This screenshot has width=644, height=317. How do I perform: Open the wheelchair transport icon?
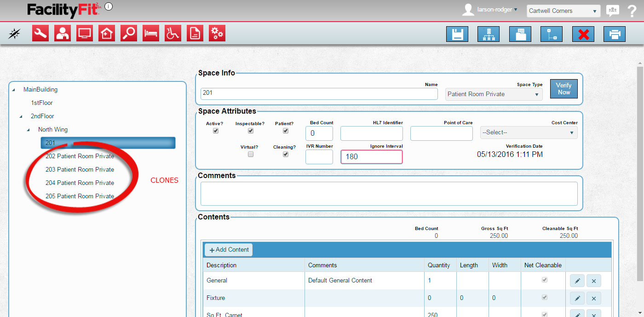pyautogui.click(x=173, y=34)
